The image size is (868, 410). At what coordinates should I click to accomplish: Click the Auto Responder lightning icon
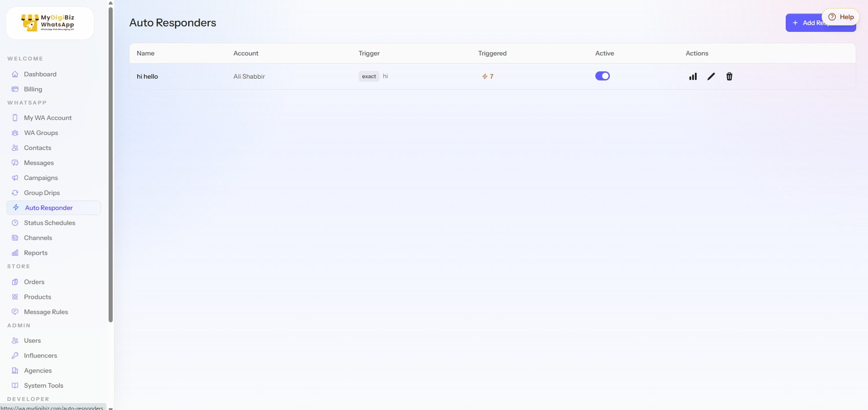click(x=16, y=207)
